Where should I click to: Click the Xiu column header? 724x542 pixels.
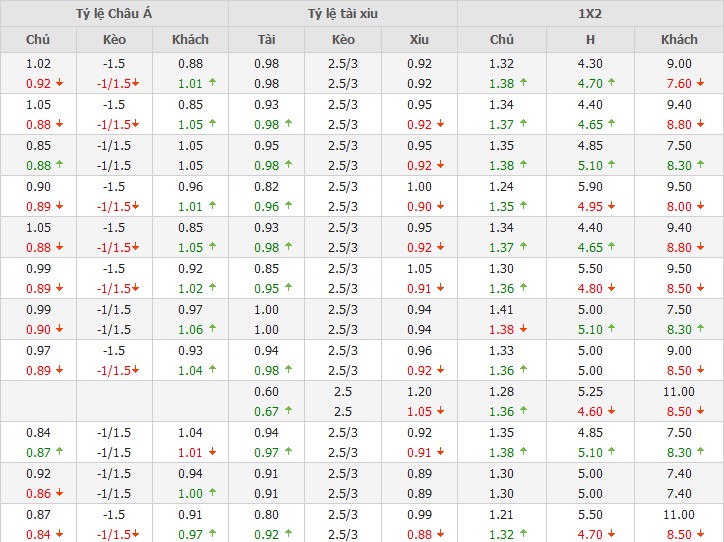pos(419,40)
